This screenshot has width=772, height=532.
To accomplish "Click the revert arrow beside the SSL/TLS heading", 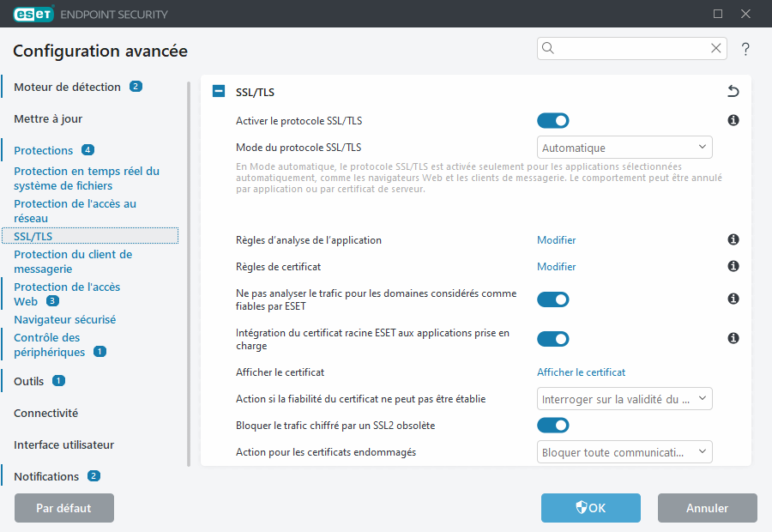I will point(733,90).
